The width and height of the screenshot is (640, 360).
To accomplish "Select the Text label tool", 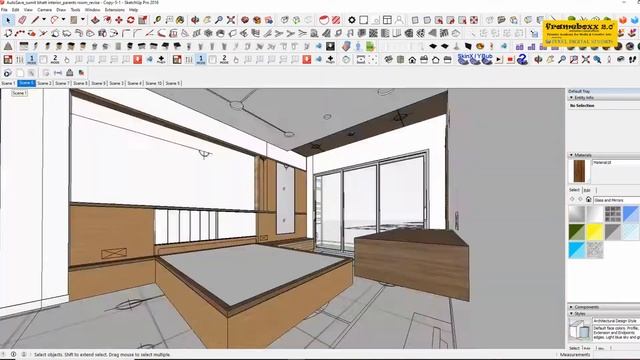I will point(169,20).
